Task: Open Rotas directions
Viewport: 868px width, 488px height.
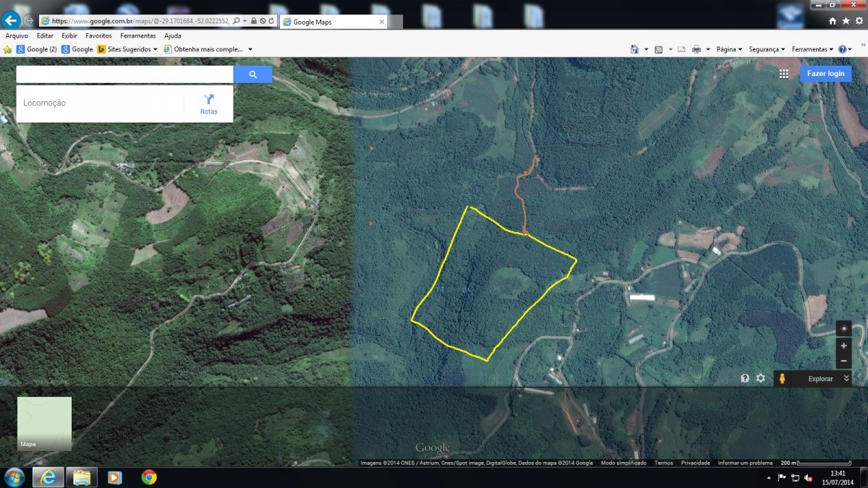Action: (208, 104)
